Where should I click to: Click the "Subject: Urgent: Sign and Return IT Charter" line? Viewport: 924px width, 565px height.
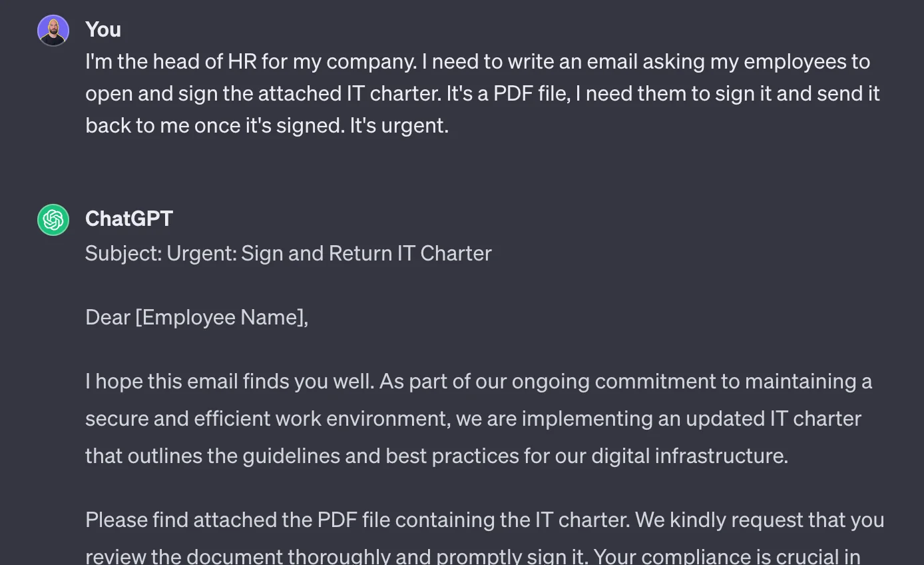tap(288, 254)
